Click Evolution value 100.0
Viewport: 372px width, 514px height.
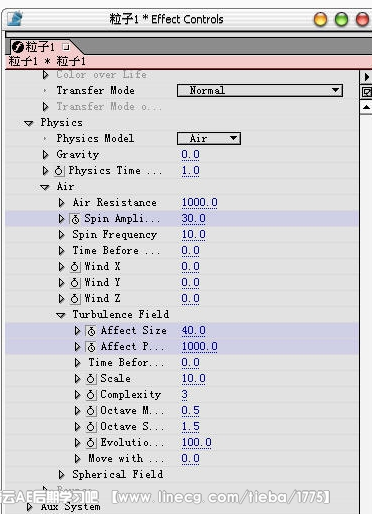(x=196, y=443)
